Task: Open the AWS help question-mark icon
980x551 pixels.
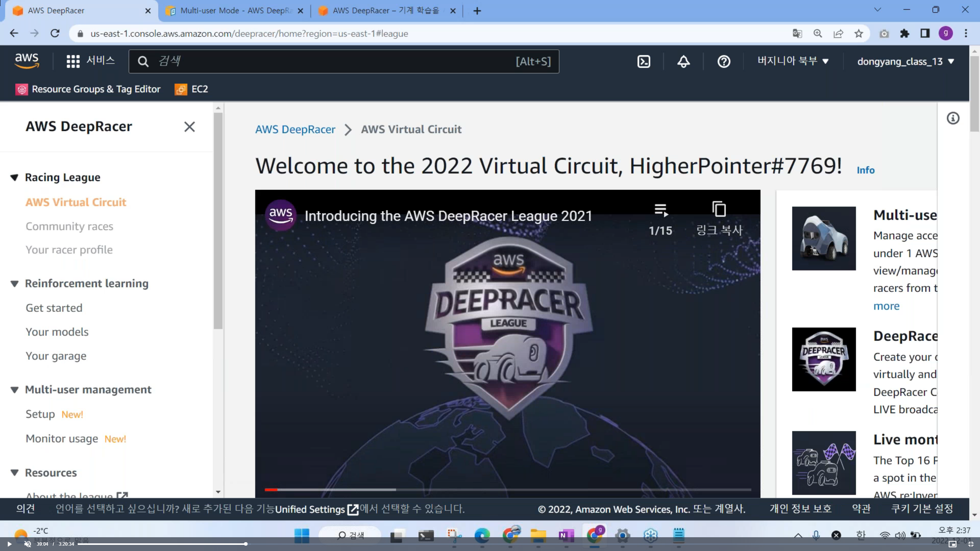Action: pyautogui.click(x=724, y=62)
